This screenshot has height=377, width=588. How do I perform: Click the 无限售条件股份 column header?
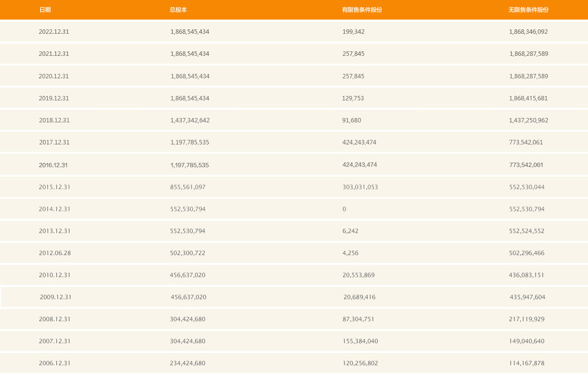click(x=529, y=10)
